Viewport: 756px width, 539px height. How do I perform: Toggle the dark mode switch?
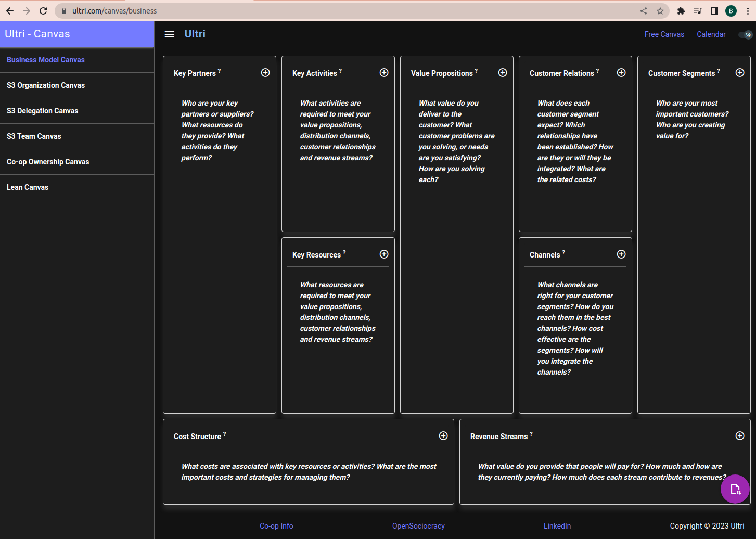(x=746, y=35)
